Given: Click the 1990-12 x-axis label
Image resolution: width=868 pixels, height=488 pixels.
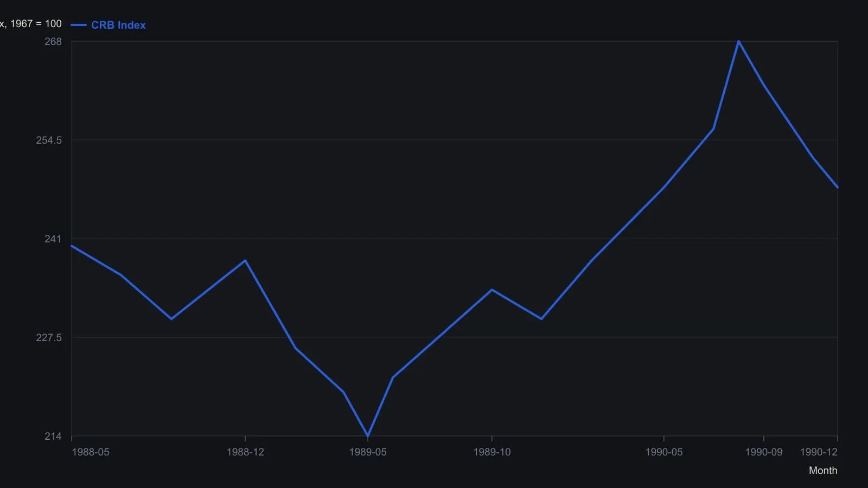Looking at the screenshot, I should pos(819,452).
